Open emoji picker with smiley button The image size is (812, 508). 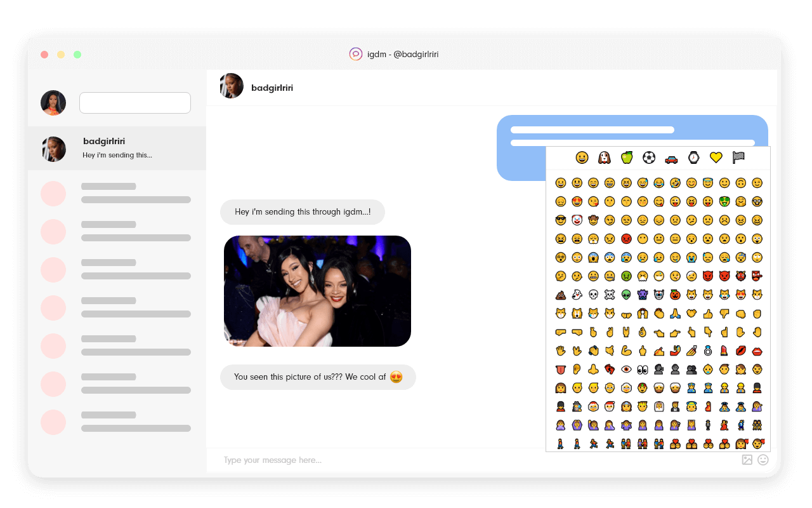[763, 460]
